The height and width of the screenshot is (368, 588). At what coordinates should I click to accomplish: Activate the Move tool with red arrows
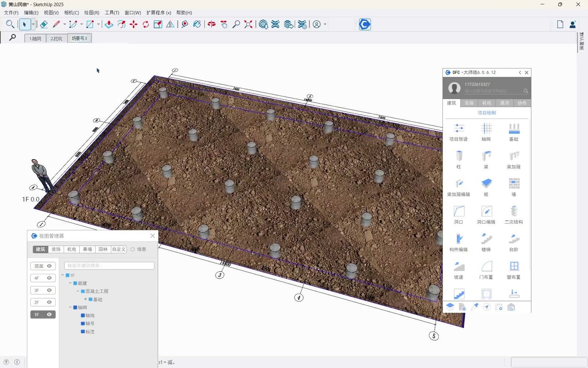(133, 24)
